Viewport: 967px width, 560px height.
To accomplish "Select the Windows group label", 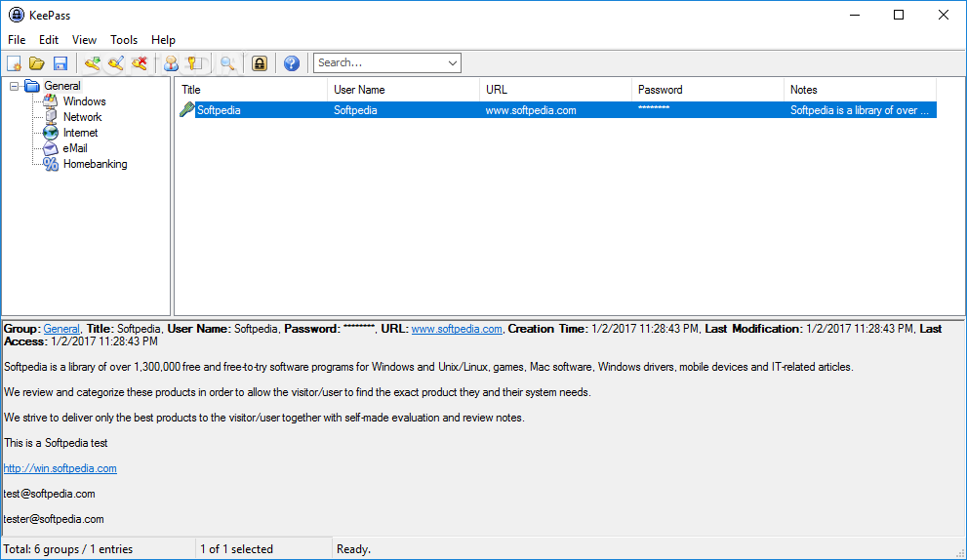I will point(85,101).
